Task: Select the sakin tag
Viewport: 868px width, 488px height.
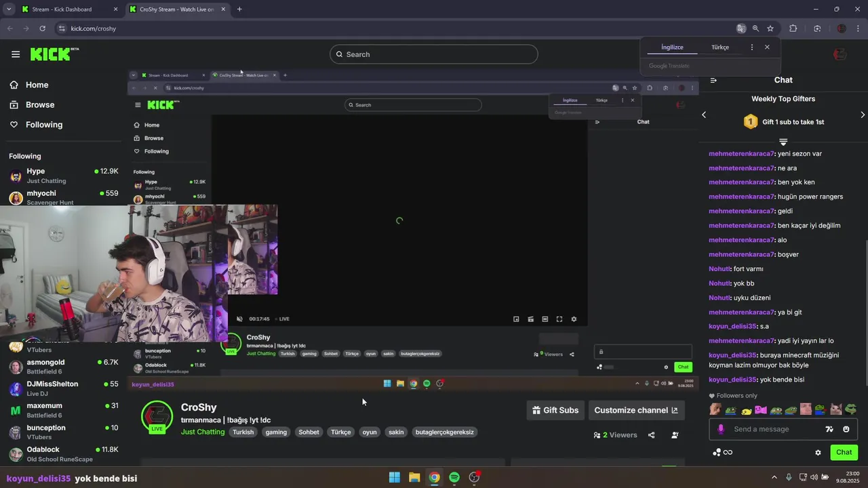Action: 396,432
